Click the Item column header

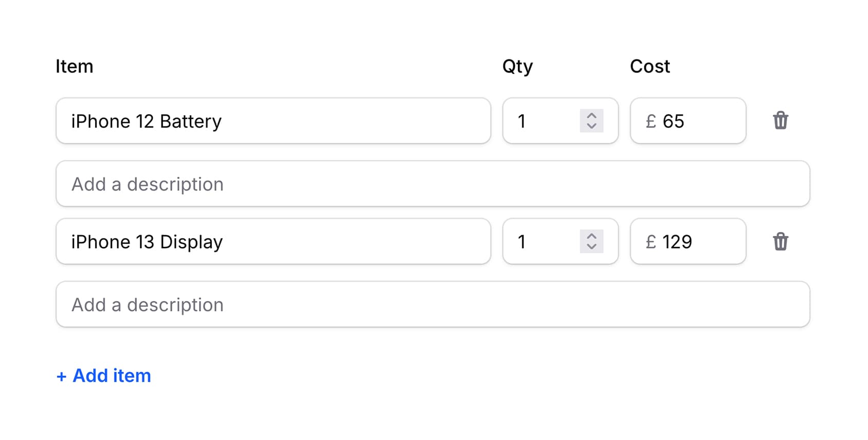pos(74,66)
